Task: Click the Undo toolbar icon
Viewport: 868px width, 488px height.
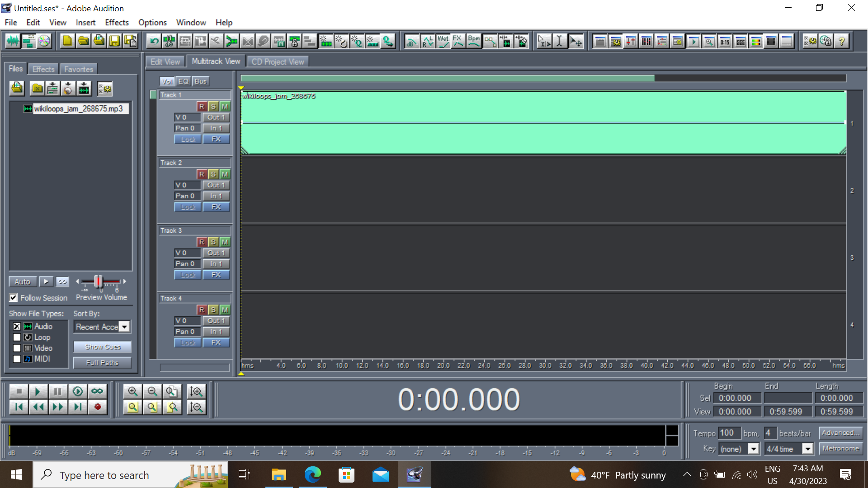Action: 154,42
